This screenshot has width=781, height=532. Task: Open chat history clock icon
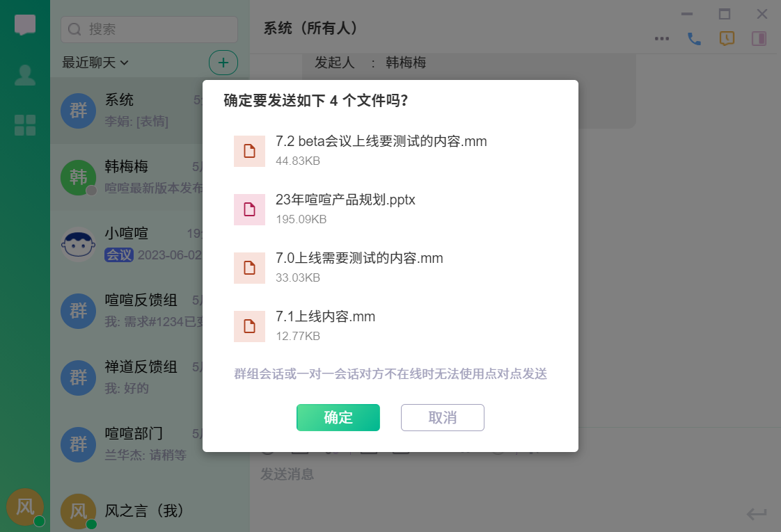[727, 39]
